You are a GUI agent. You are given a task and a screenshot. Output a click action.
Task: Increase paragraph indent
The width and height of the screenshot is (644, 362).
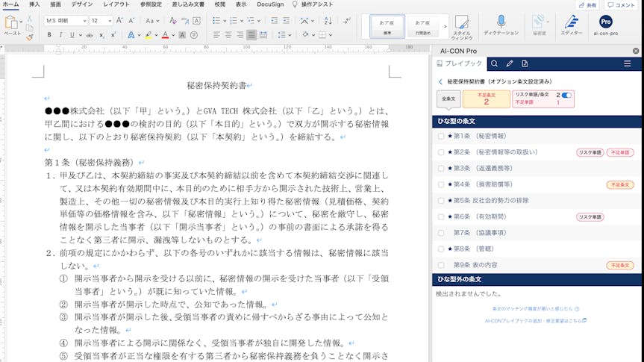(287, 21)
